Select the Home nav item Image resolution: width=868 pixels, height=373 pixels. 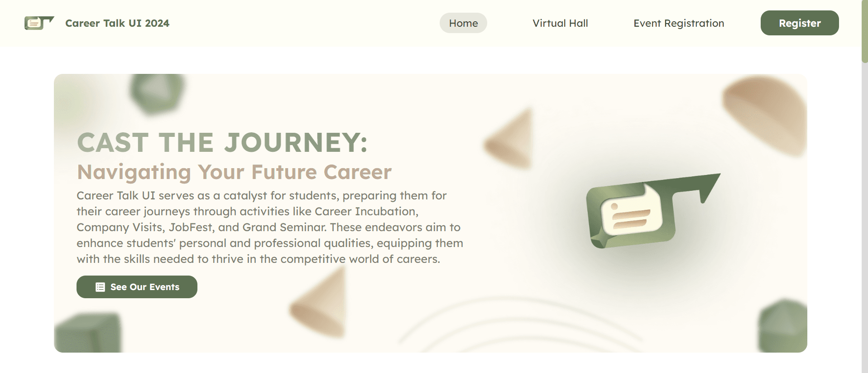coord(463,23)
